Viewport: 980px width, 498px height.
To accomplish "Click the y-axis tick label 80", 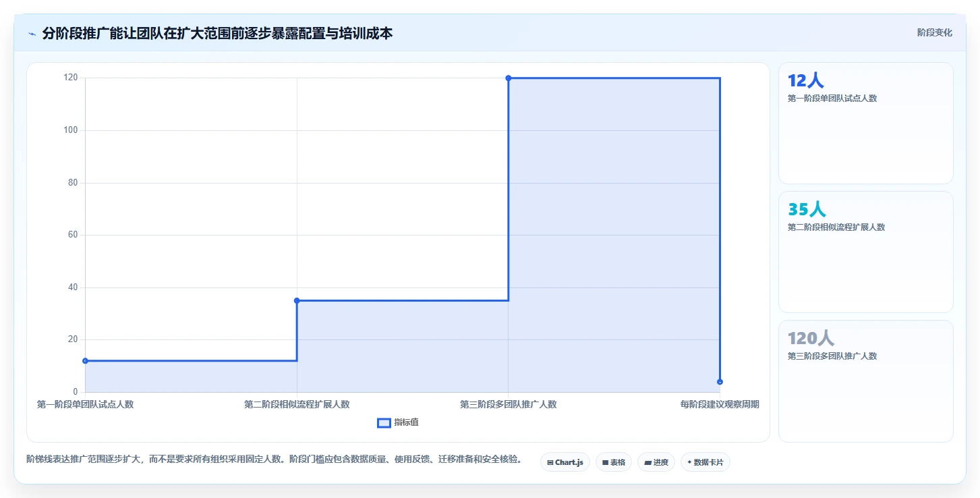I will click(73, 183).
